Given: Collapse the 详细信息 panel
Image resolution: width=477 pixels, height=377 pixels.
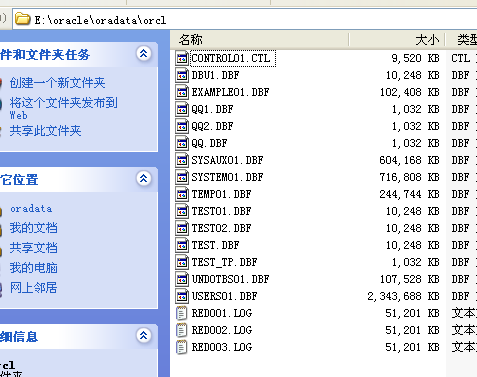Looking at the screenshot, I should pyautogui.click(x=144, y=335).
